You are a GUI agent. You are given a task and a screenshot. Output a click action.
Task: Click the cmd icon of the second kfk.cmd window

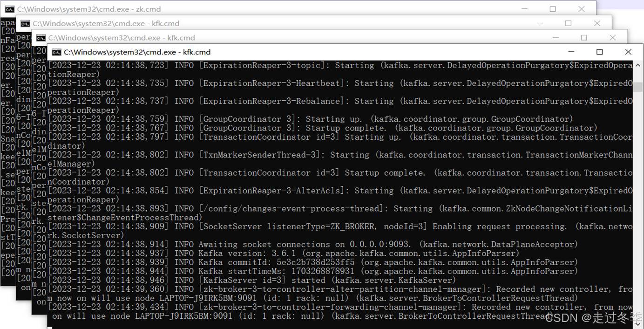[x=25, y=23]
